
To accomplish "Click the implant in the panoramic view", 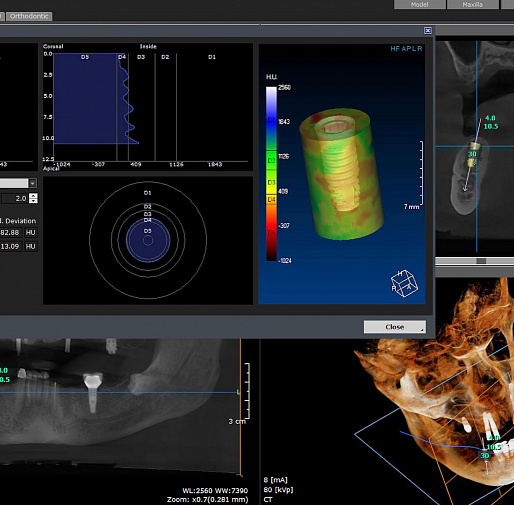I will (x=93, y=393).
